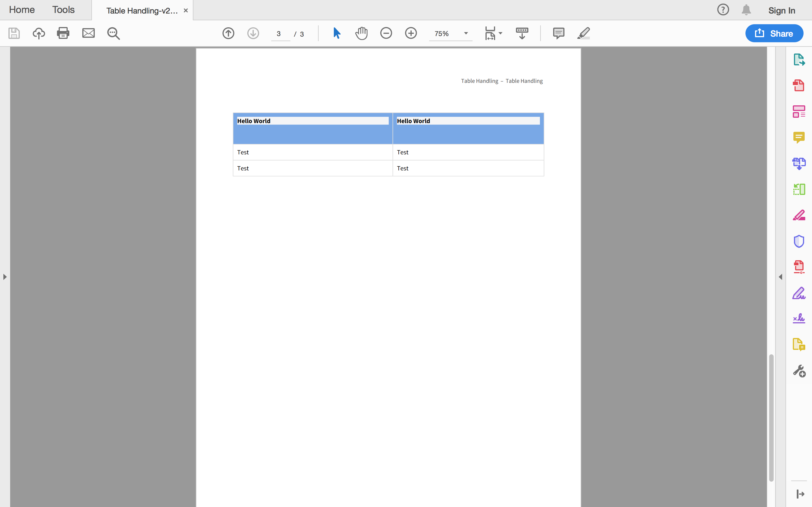
Task: Switch to the Home tab
Action: pyautogui.click(x=21, y=10)
